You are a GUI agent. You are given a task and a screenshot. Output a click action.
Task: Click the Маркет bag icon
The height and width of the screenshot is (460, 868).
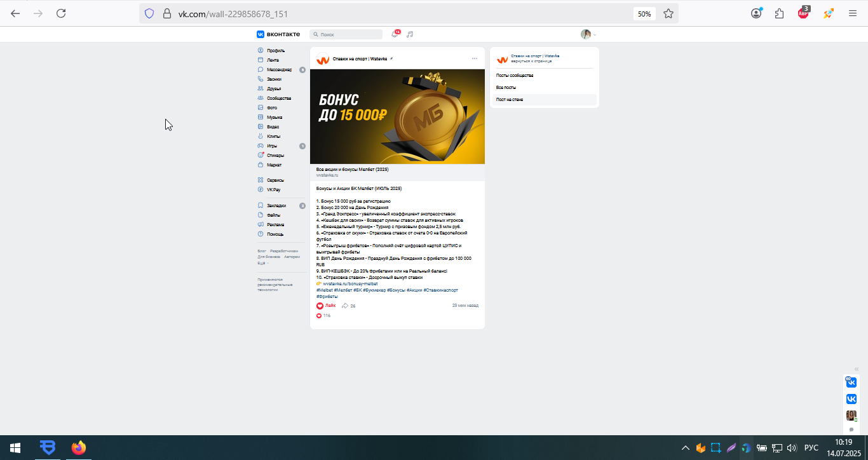point(261,165)
